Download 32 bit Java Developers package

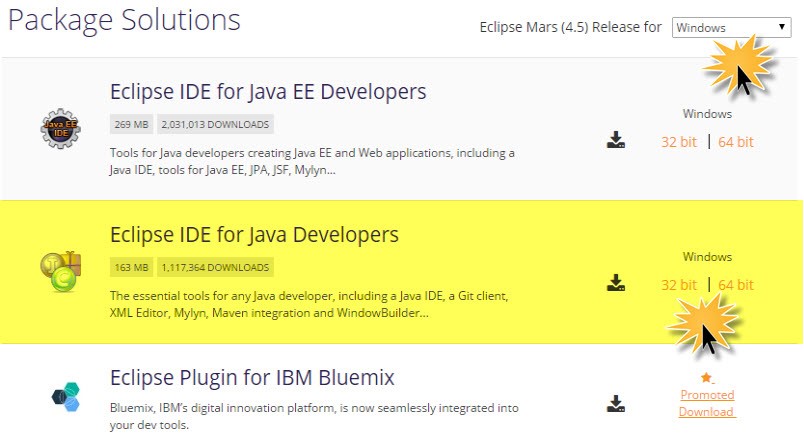coord(679,285)
